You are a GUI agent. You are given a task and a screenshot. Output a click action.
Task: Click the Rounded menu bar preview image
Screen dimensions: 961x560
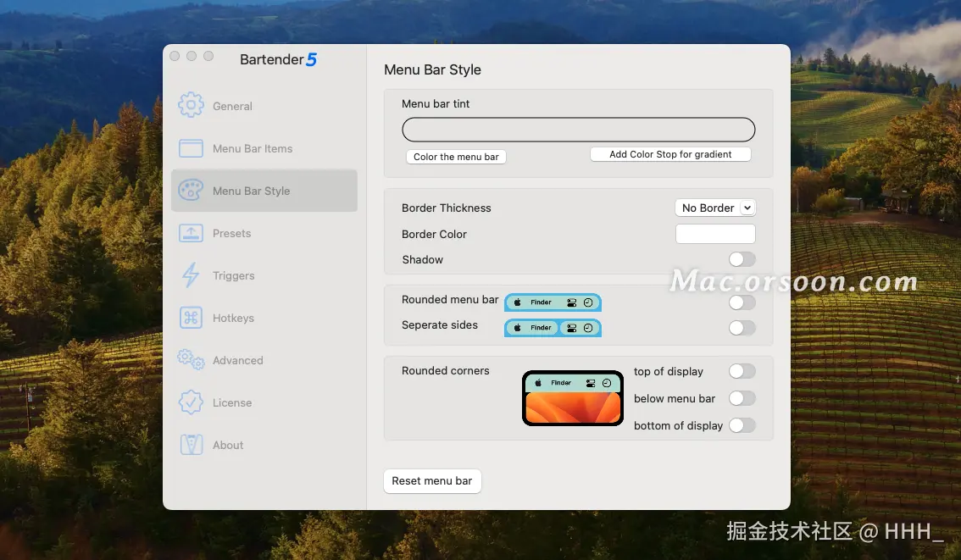tap(553, 302)
